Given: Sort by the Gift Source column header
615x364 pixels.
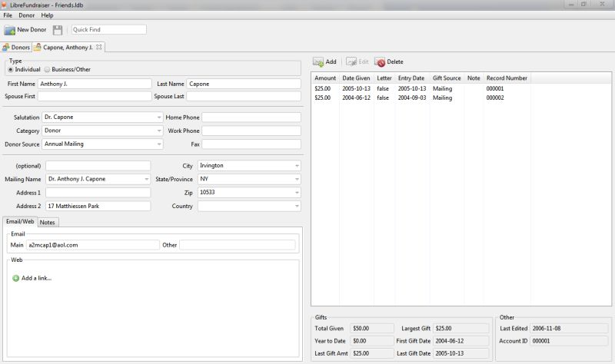Looking at the screenshot, I should [447, 78].
